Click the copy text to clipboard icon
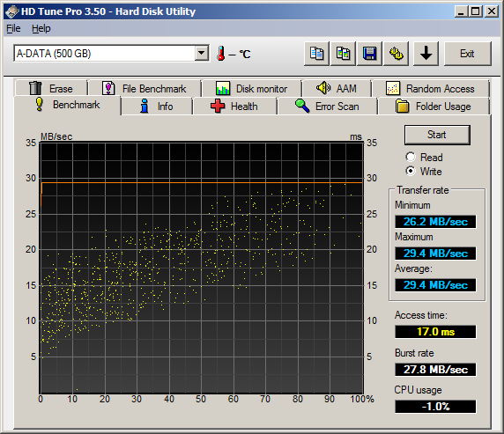Viewport: 504px width, 434px height. (316, 54)
